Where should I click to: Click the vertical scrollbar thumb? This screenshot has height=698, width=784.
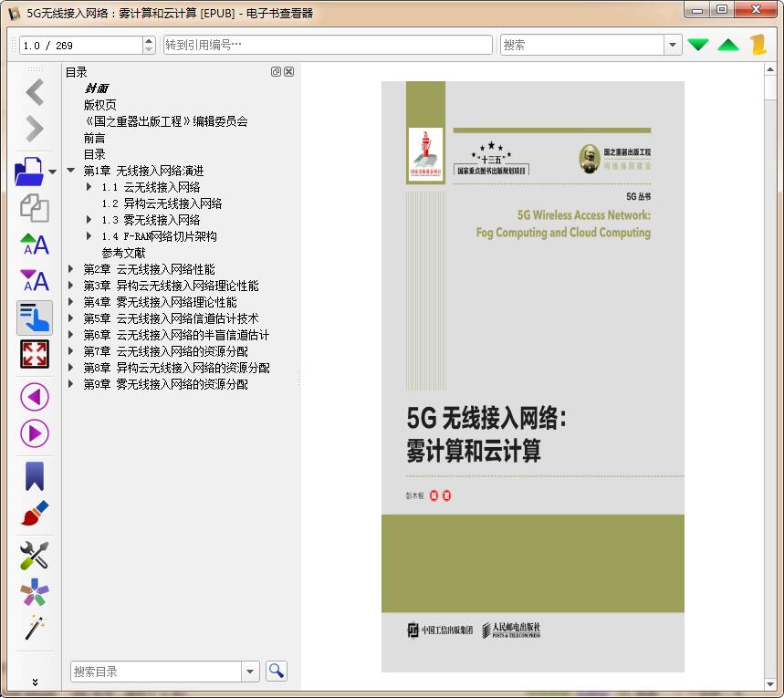(x=770, y=89)
